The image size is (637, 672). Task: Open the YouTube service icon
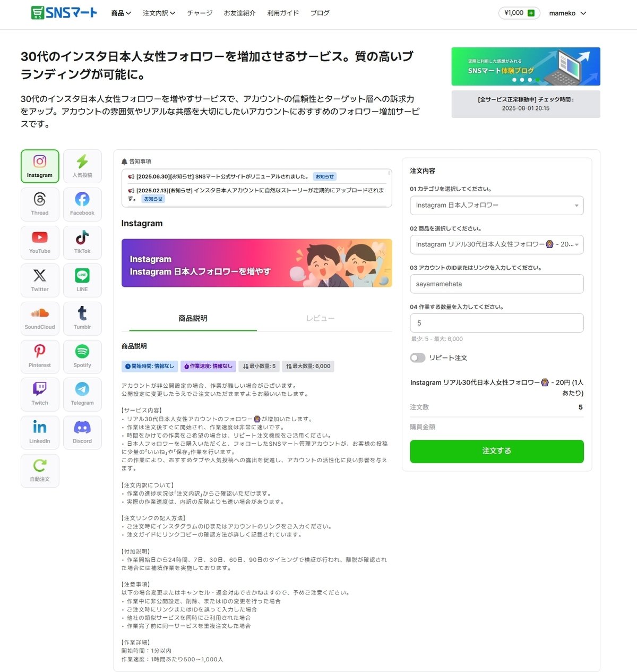(x=39, y=242)
